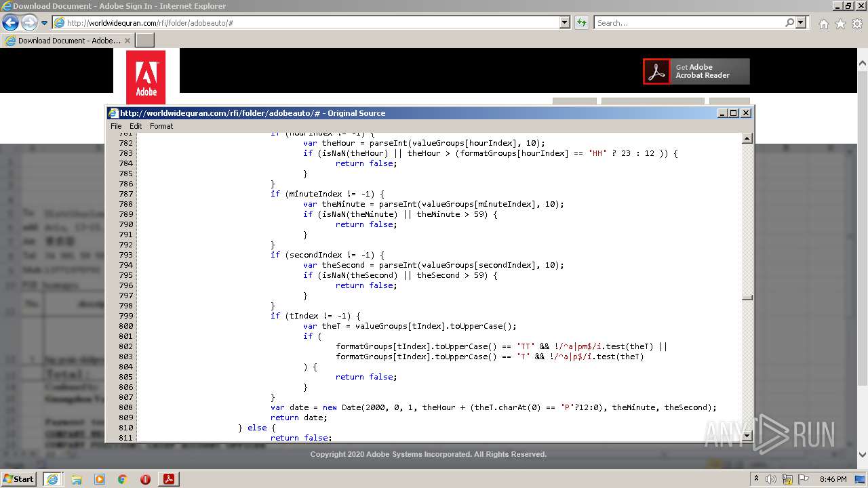Open the search provider dropdown arrow

click(x=801, y=23)
